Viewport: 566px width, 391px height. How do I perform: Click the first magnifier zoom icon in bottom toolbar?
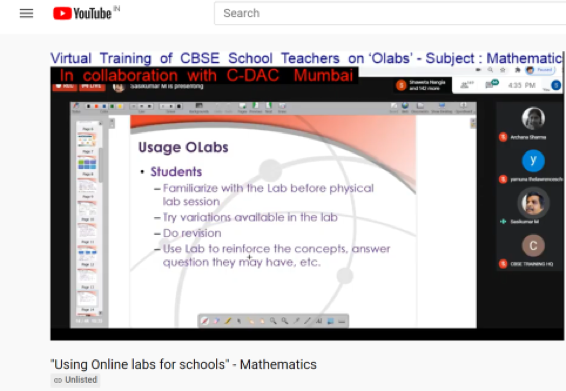coord(273,321)
